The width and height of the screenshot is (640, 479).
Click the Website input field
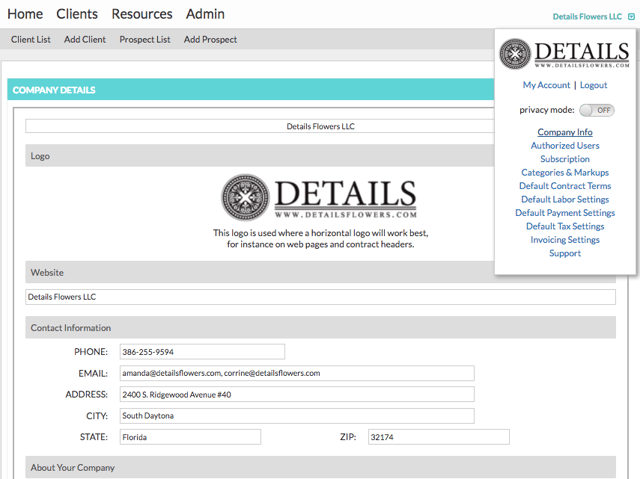320,297
